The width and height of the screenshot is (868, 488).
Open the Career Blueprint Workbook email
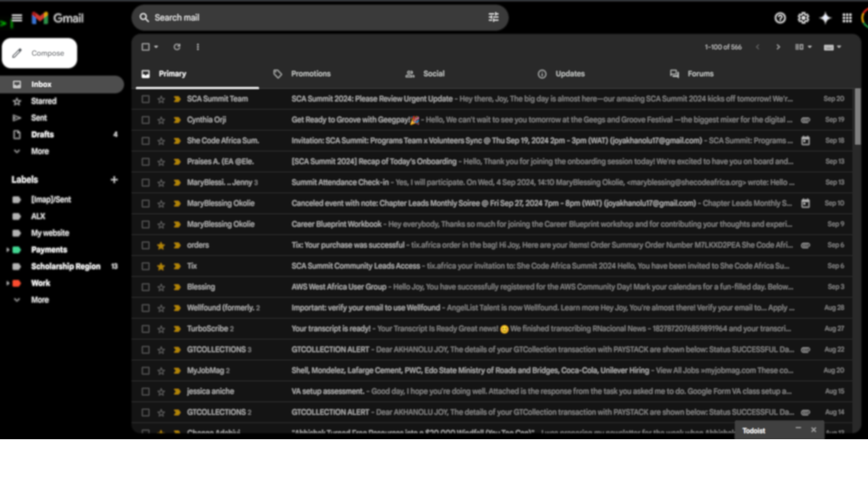click(492, 224)
